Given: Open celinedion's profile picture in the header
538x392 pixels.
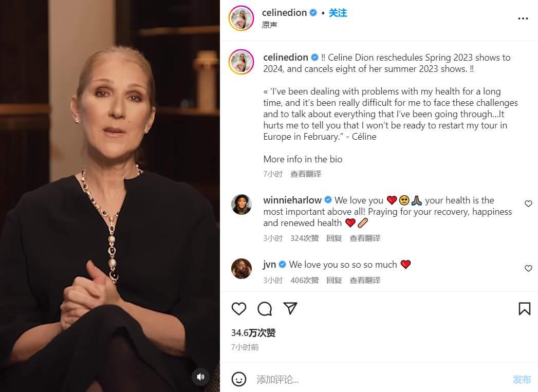Looking at the screenshot, I should click(x=242, y=18).
